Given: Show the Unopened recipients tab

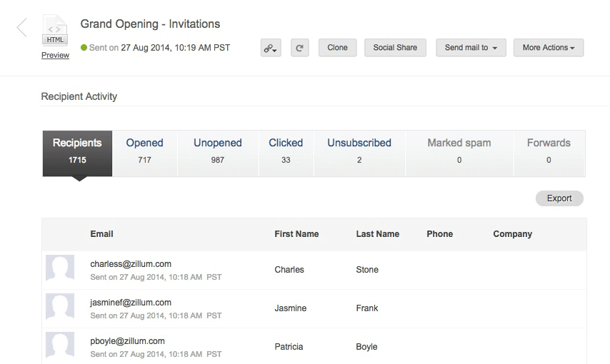Looking at the screenshot, I should [x=218, y=151].
